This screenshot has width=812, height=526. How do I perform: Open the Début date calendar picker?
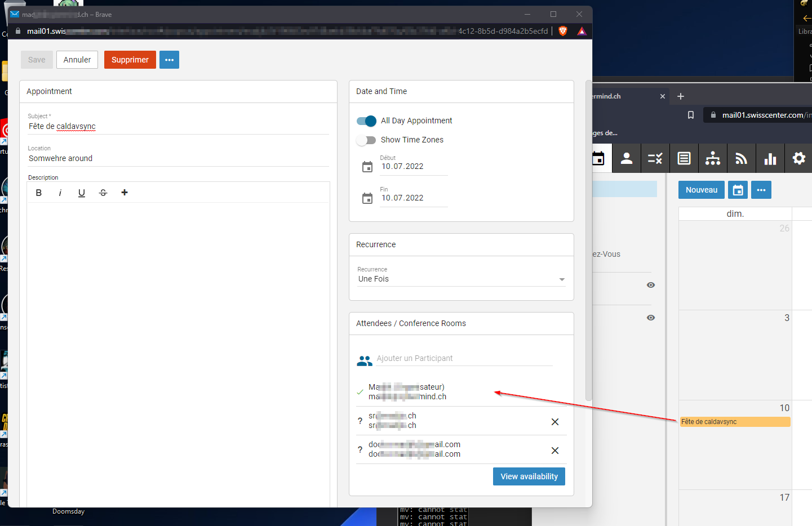point(367,167)
